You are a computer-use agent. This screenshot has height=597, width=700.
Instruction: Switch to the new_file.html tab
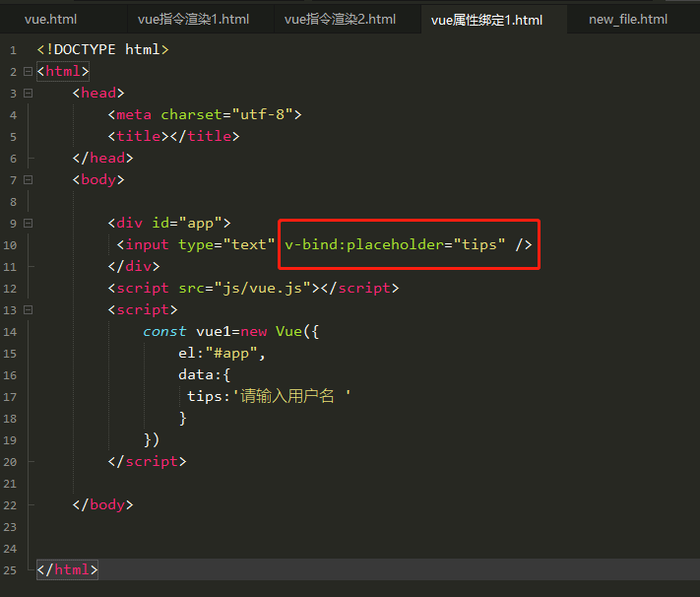click(x=628, y=20)
